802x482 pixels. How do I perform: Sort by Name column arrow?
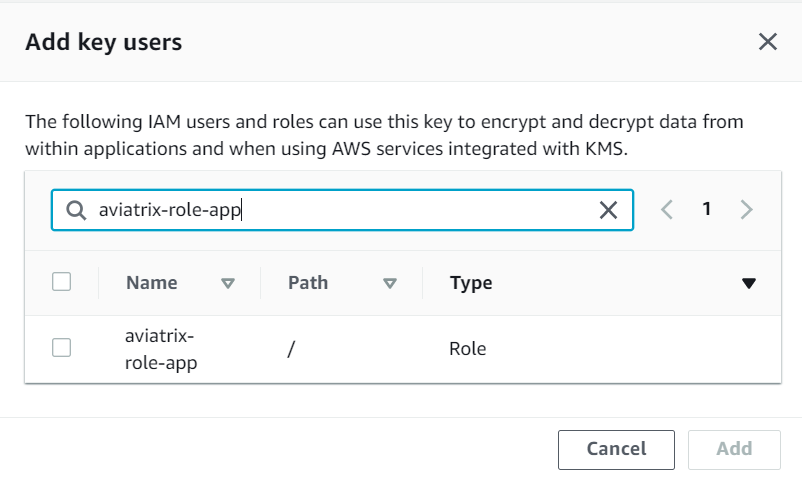[x=228, y=283]
